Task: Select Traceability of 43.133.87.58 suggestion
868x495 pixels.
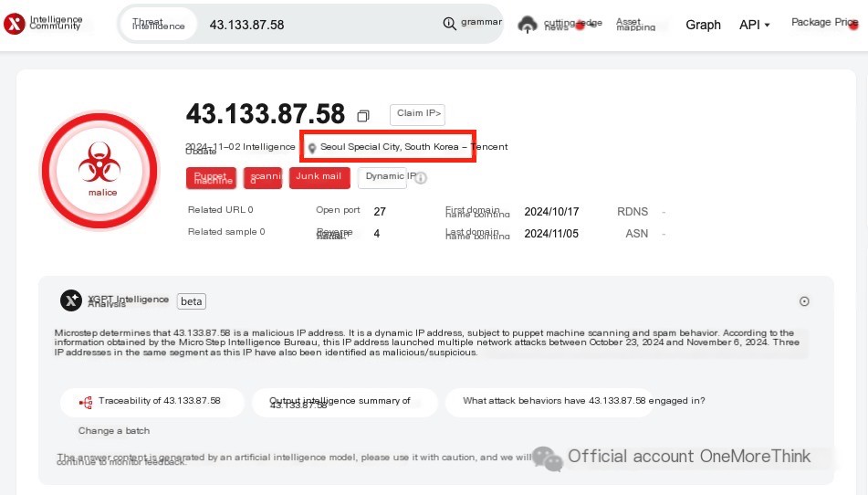Action: click(x=152, y=403)
